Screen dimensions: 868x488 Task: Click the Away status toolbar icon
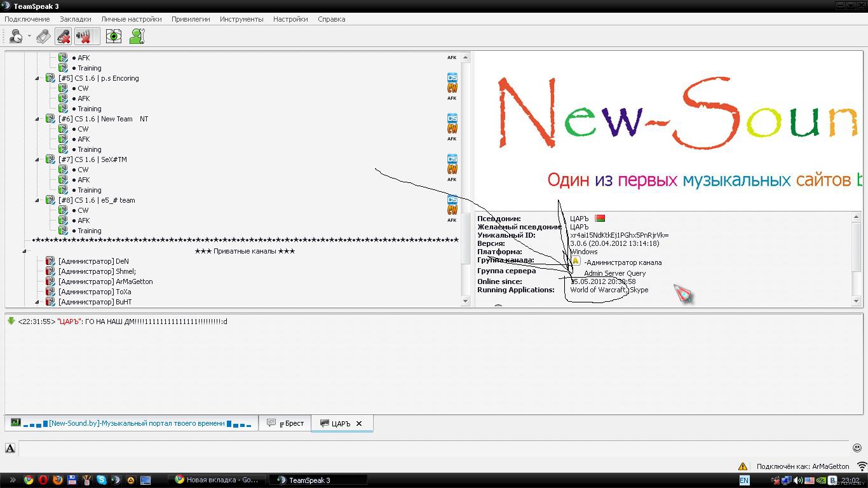click(x=16, y=36)
